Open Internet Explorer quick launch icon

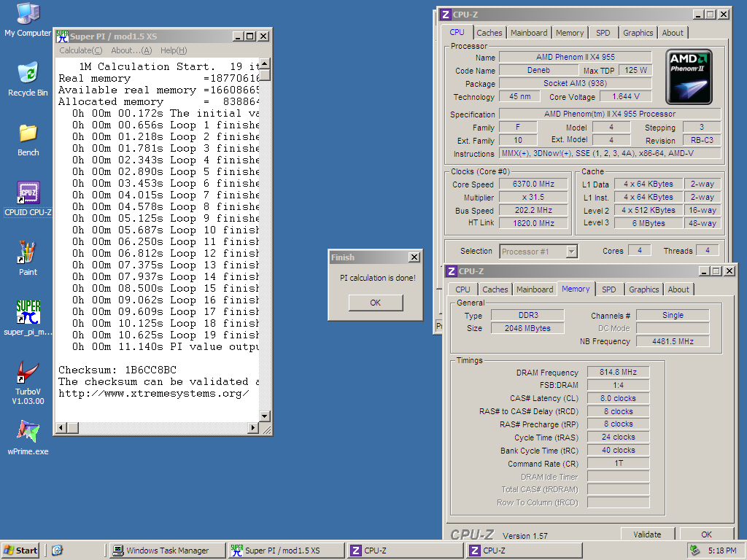57,551
